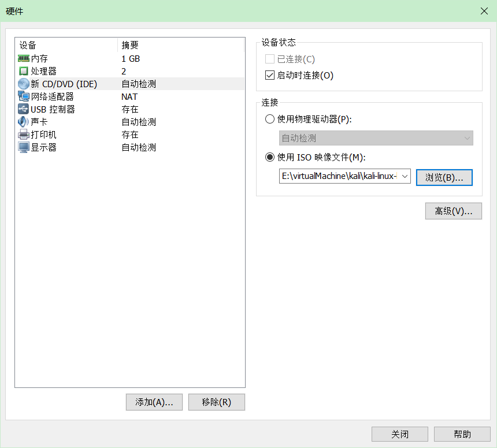
Task: Click the memory chip icon for 内存
Action: [24, 58]
